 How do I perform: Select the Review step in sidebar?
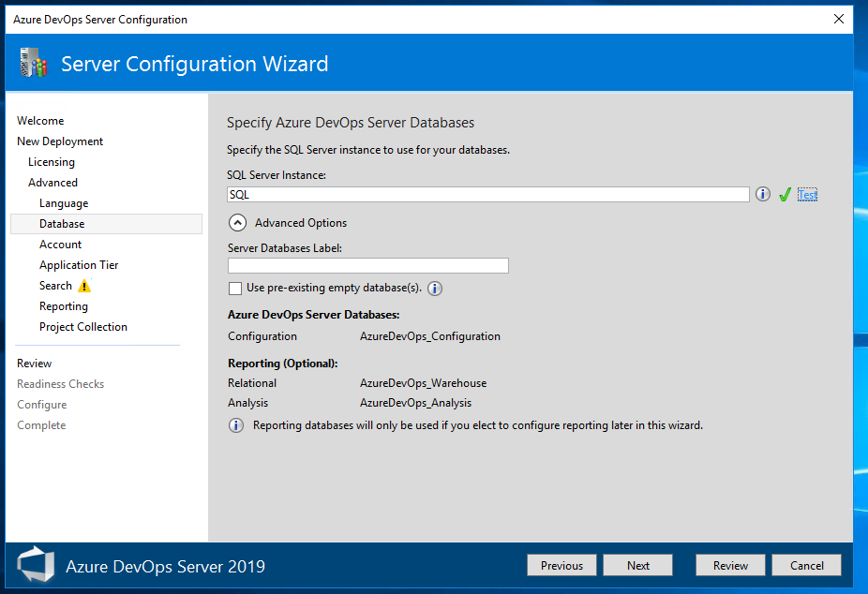35,364
